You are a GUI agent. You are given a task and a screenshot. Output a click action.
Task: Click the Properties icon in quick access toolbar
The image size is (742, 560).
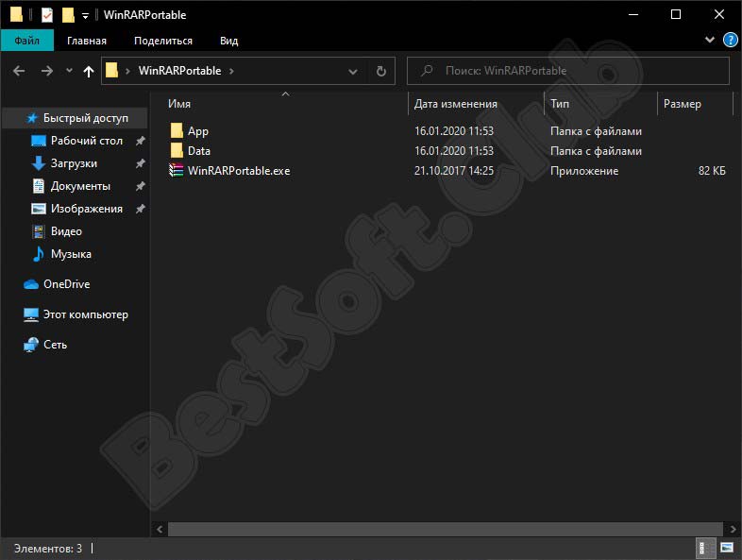47,15
